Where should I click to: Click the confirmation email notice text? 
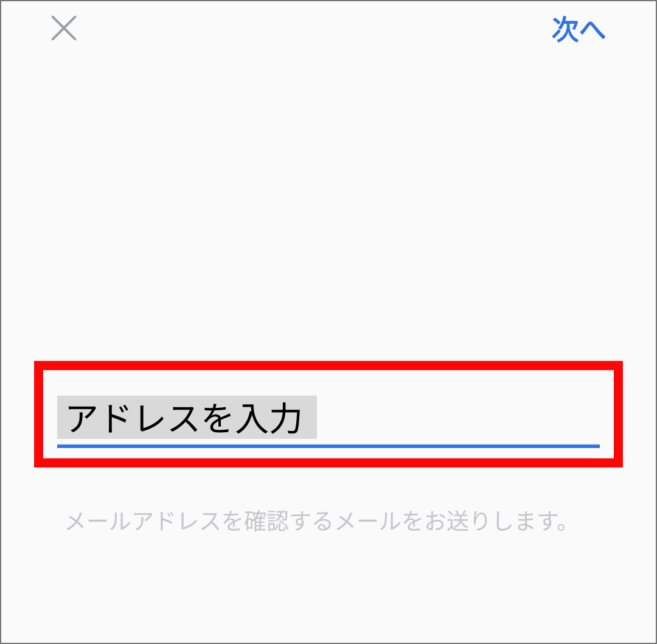317,521
